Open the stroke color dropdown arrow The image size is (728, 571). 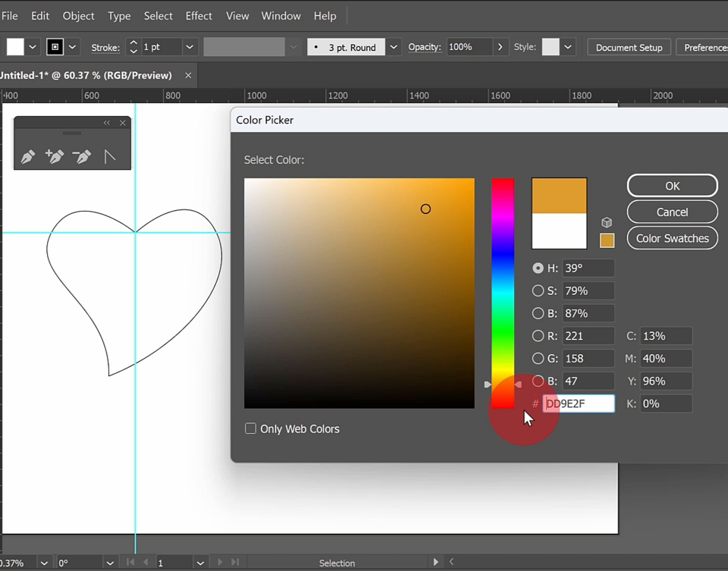[x=73, y=47]
